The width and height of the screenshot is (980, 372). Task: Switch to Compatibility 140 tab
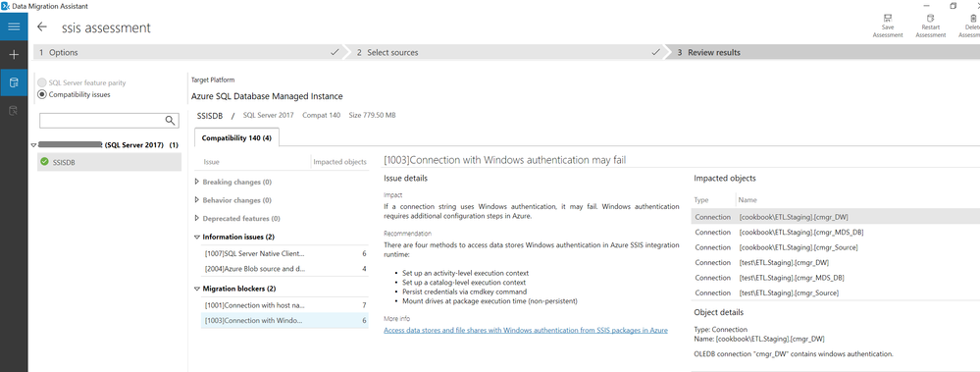coord(236,137)
